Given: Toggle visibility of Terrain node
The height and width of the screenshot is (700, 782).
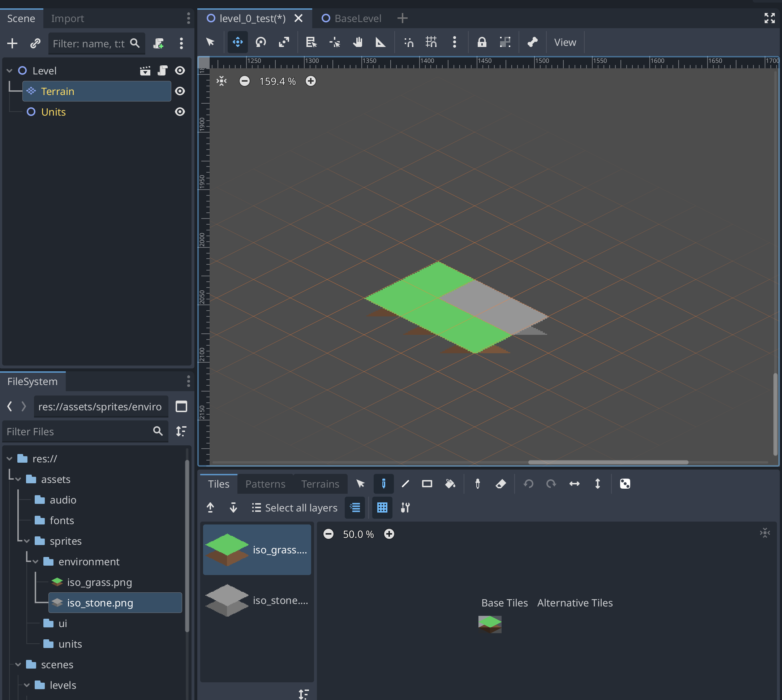Looking at the screenshot, I should pos(180,91).
